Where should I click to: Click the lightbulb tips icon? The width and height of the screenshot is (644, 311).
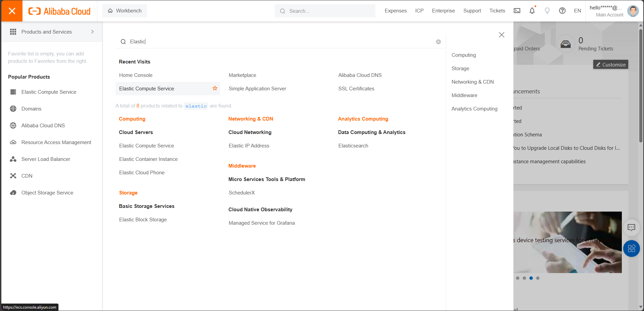[547, 11]
